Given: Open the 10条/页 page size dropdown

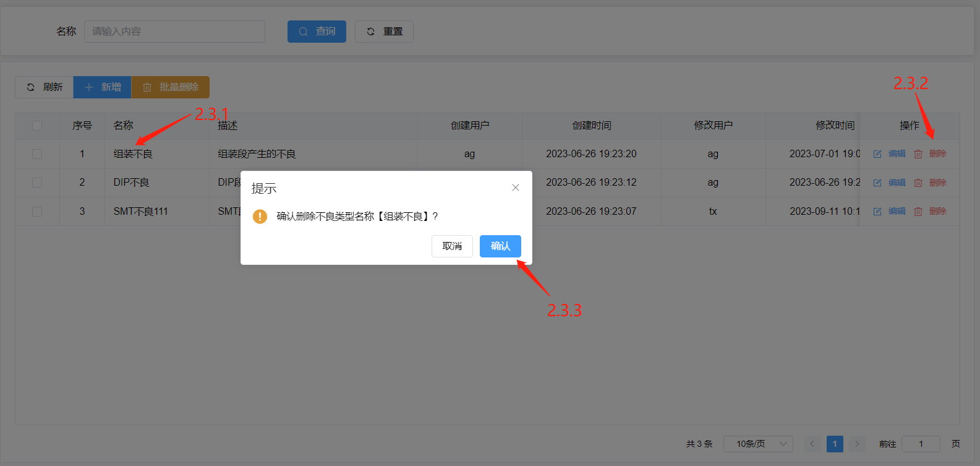Looking at the screenshot, I should [757, 444].
